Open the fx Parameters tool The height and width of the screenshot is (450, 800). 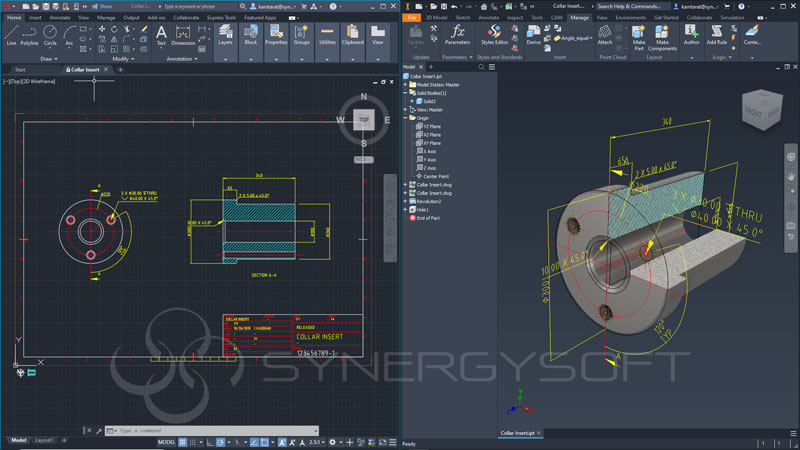pos(457,33)
